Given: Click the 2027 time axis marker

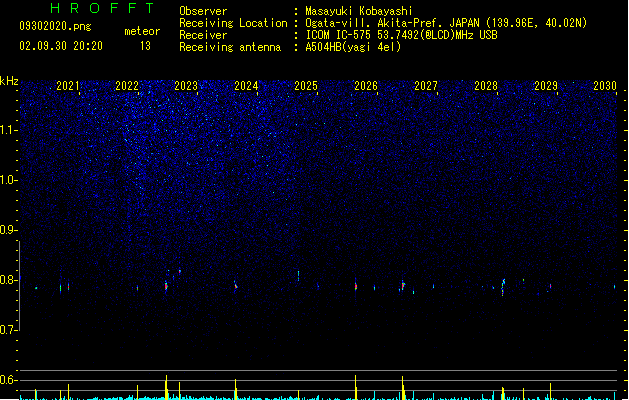Looking at the screenshot, I should click(426, 86).
